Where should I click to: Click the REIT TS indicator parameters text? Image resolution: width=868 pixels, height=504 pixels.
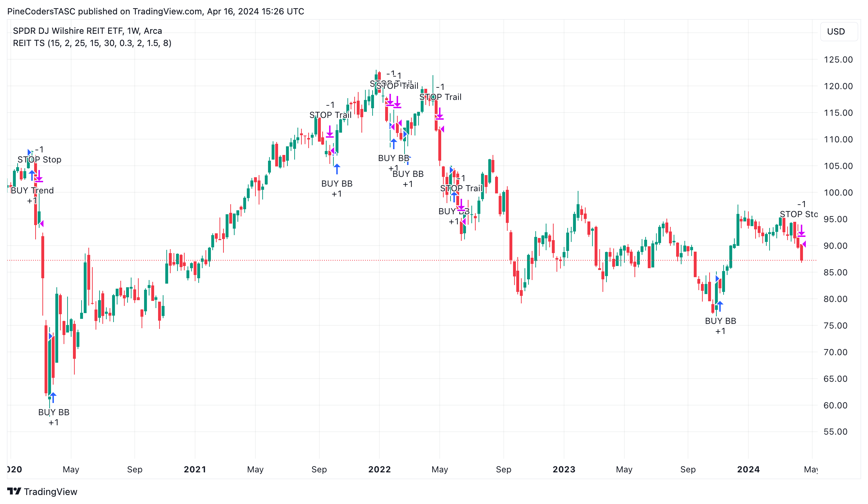tap(92, 43)
